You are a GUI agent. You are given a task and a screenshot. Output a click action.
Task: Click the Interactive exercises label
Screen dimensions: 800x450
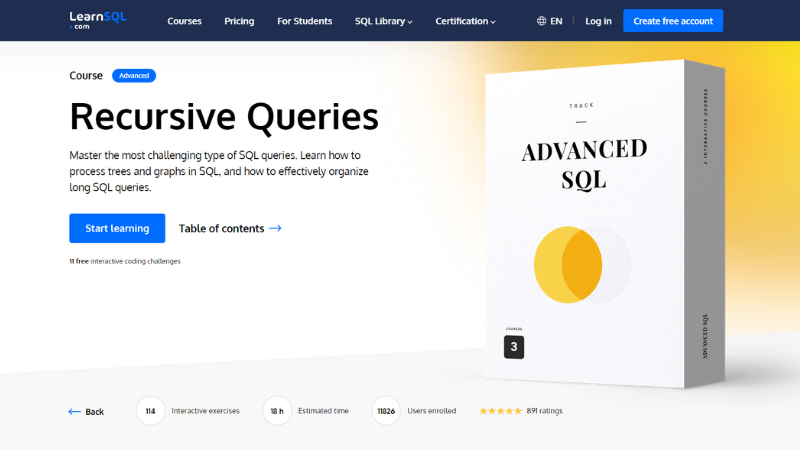click(205, 411)
